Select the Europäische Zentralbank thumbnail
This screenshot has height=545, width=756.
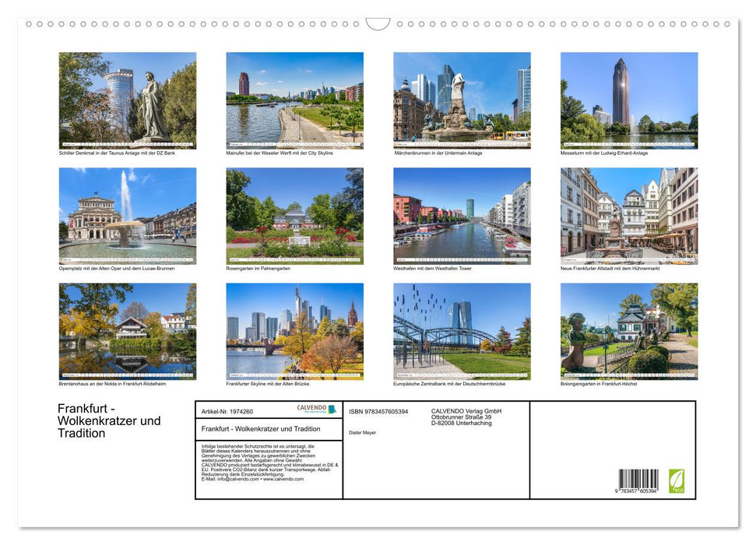pyautogui.click(x=461, y=330)
